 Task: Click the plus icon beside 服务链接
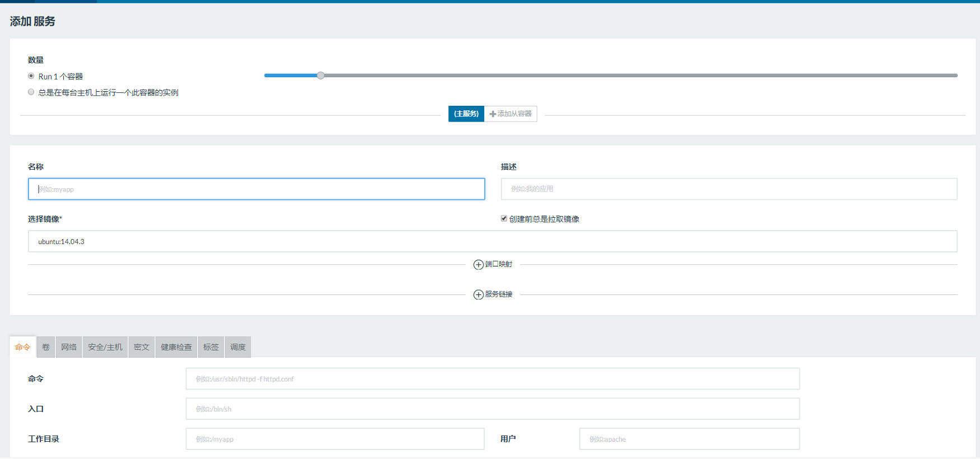tap(478, 295)
